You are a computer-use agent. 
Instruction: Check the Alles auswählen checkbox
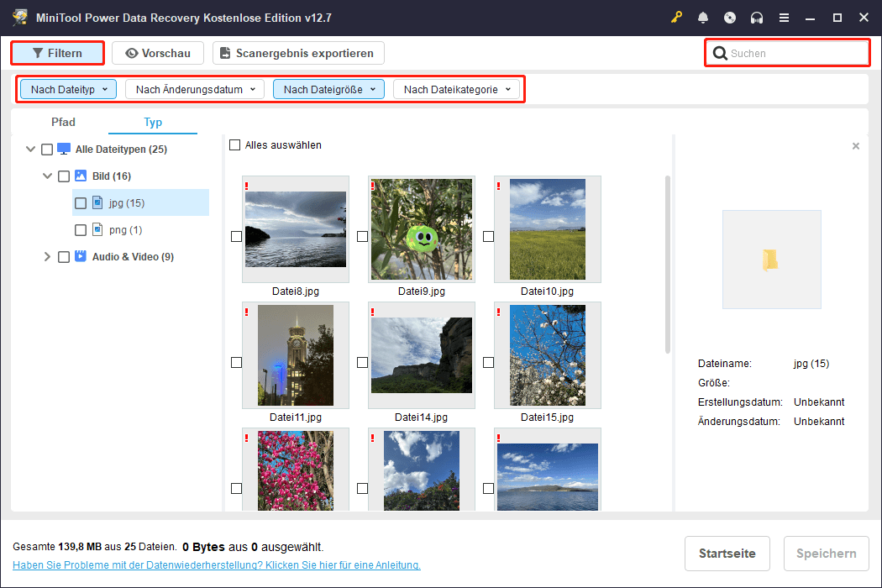[234, 144]
